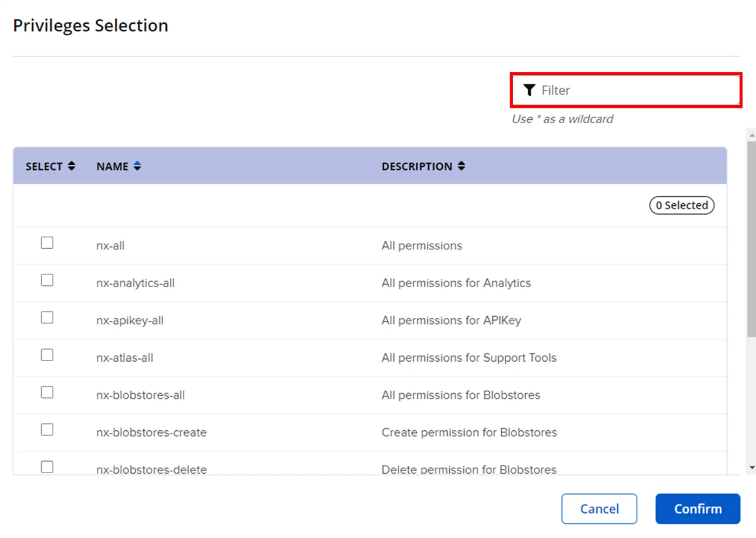Screen dimensions: 756x538
Task: Confirm the privileges selection
Action: click(x=698, y=509)
